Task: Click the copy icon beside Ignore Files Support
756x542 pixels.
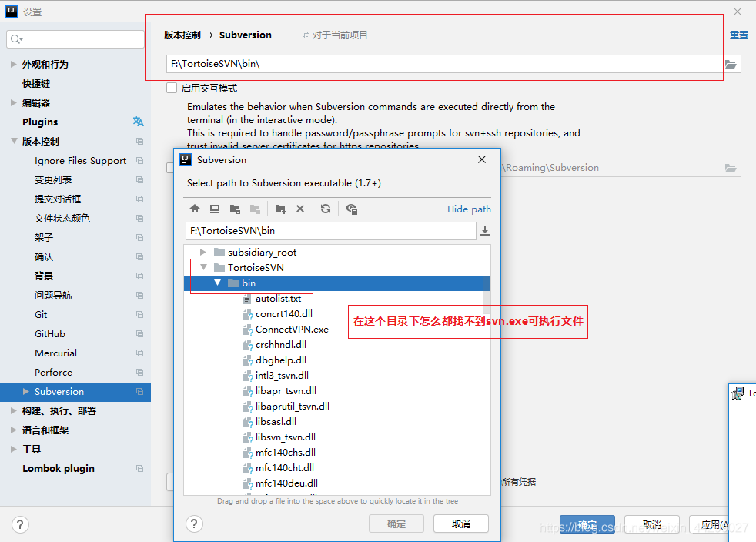Action: click(140, 161)
